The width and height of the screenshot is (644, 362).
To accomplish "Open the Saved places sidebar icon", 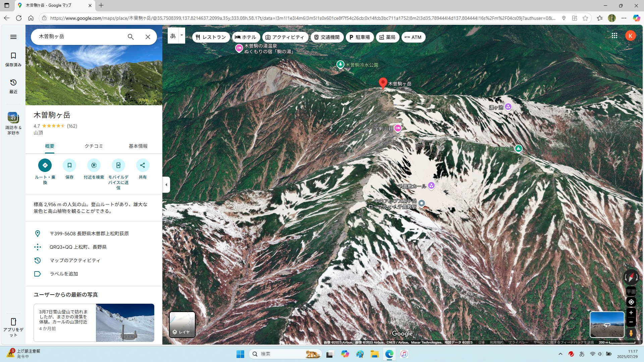I will (13, 59).
